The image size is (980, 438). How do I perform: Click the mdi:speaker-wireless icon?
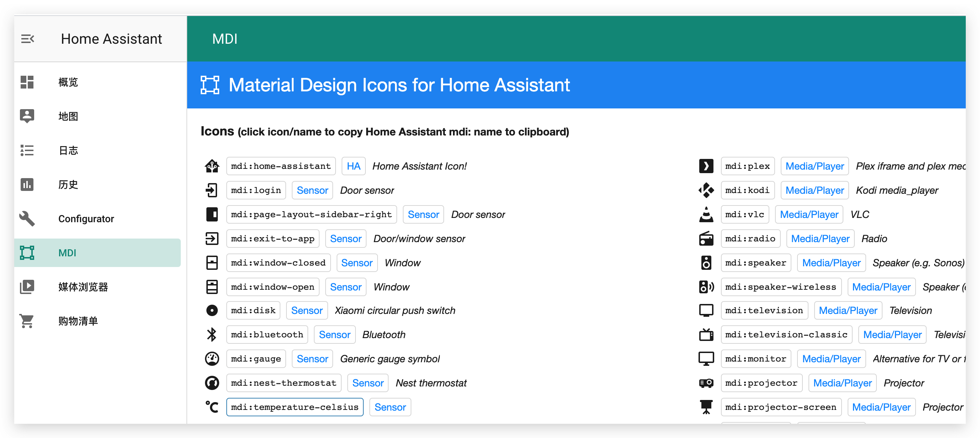coord(706,287)
